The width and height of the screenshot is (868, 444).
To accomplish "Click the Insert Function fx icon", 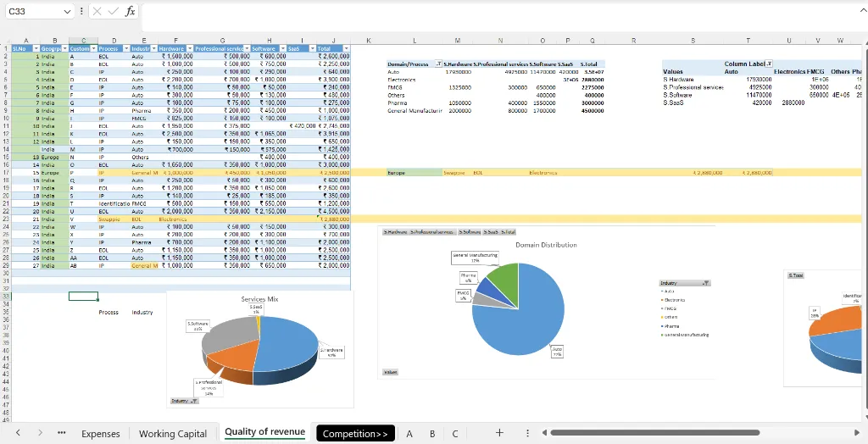I will point(130,12).
